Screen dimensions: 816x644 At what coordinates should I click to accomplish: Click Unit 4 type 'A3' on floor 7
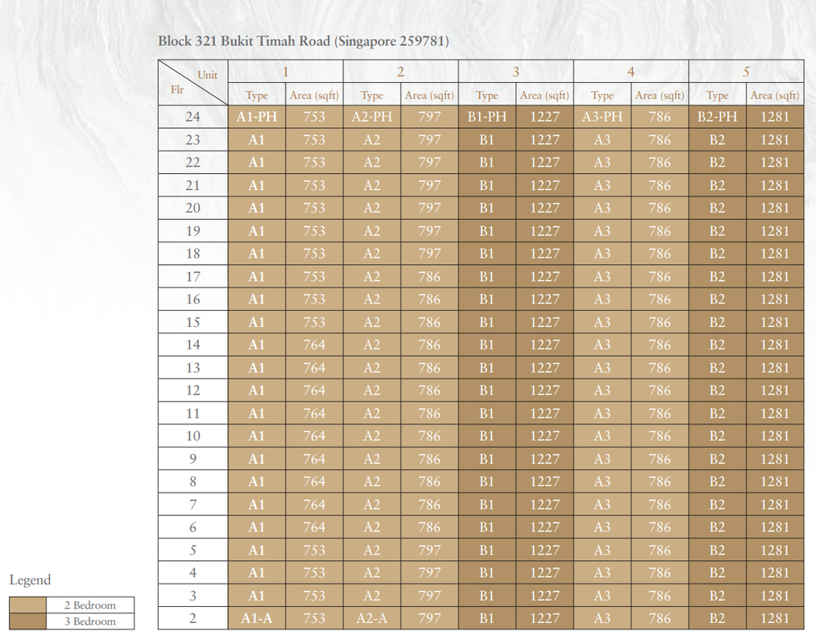point(602,505)
